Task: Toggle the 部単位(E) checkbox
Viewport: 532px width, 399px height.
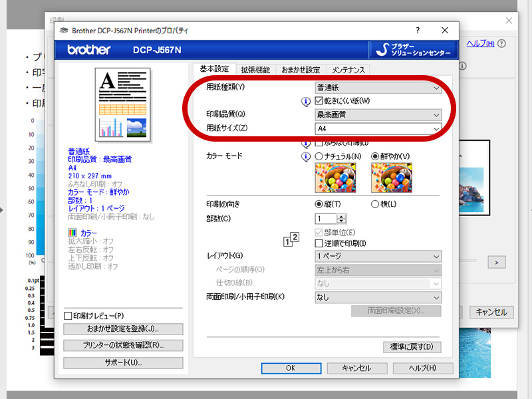Action: [x=319, y=232]
